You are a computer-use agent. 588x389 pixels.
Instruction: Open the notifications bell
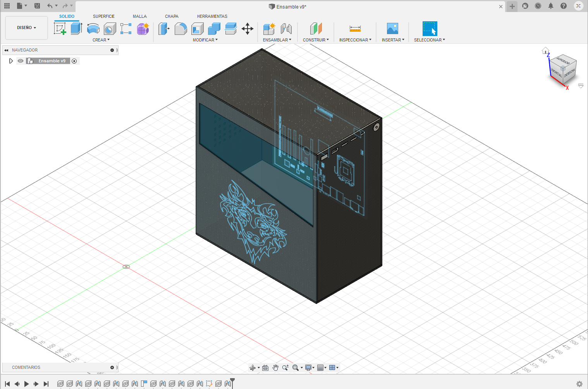click(551, 6)
